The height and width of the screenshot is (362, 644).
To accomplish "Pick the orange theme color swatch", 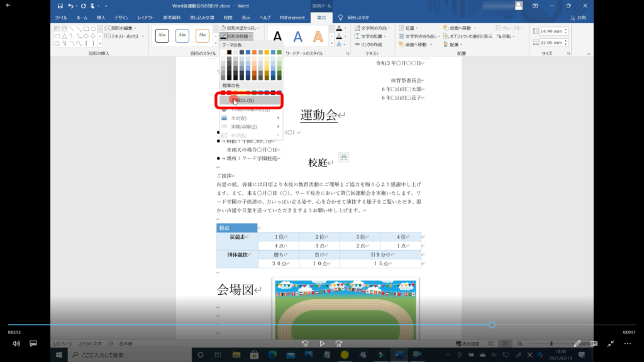I will pyautogui.click(x=254, y=53).
